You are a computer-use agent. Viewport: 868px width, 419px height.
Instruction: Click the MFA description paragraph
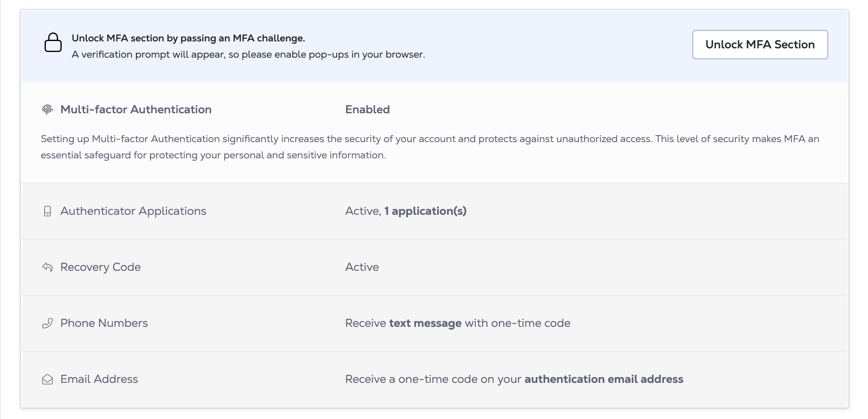[430, 147]
